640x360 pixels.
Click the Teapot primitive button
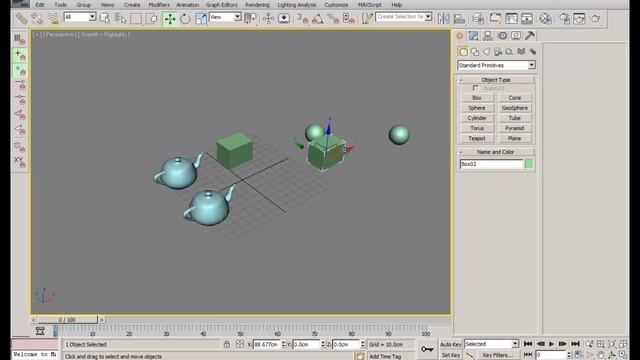[477, 138]
